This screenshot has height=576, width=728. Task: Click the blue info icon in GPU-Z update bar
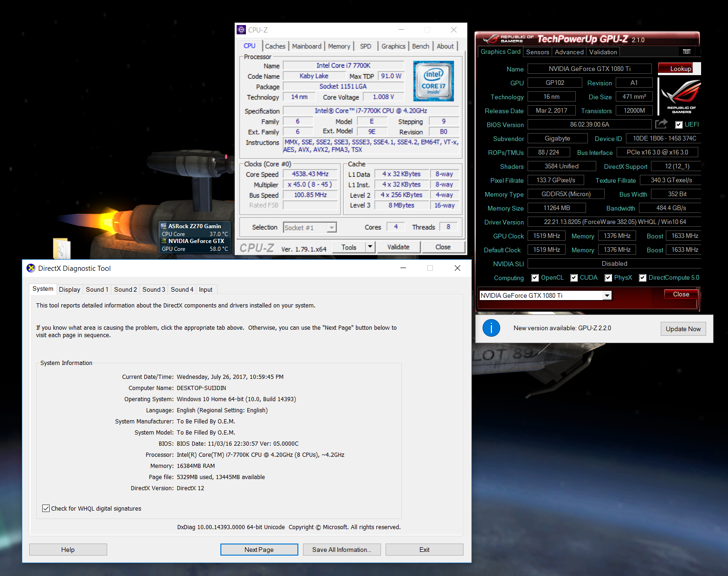tap(491, 328)
